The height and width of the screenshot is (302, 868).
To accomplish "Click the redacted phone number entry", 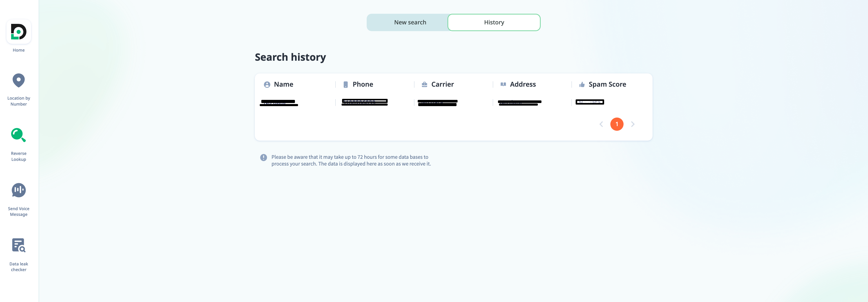I will (365, 102).
